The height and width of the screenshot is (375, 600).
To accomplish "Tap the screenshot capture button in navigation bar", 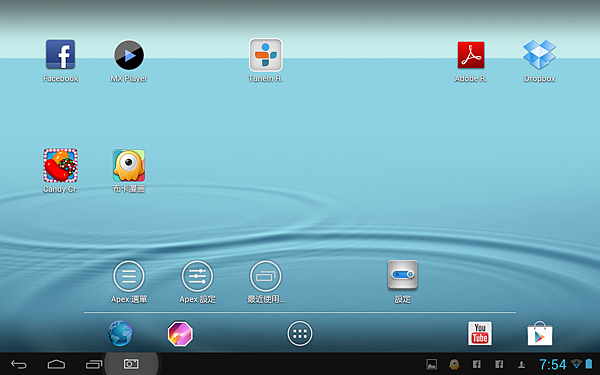I will 131,364.
